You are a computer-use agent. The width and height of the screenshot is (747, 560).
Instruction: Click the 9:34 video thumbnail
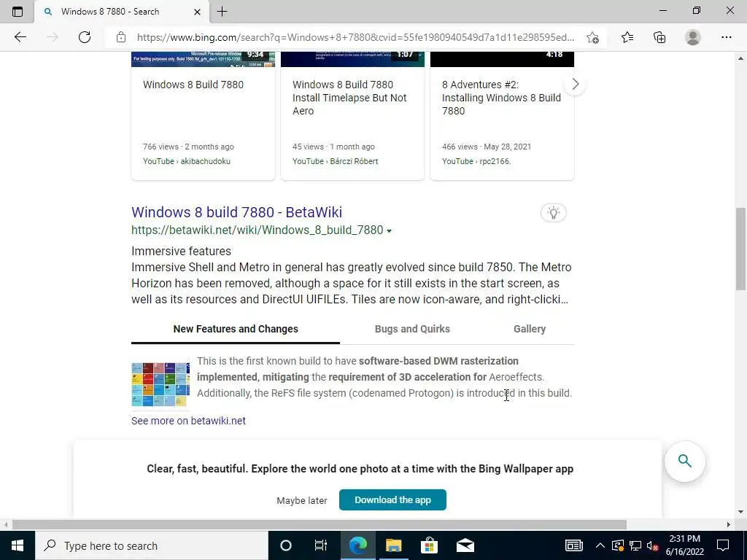tap(203, 59)
